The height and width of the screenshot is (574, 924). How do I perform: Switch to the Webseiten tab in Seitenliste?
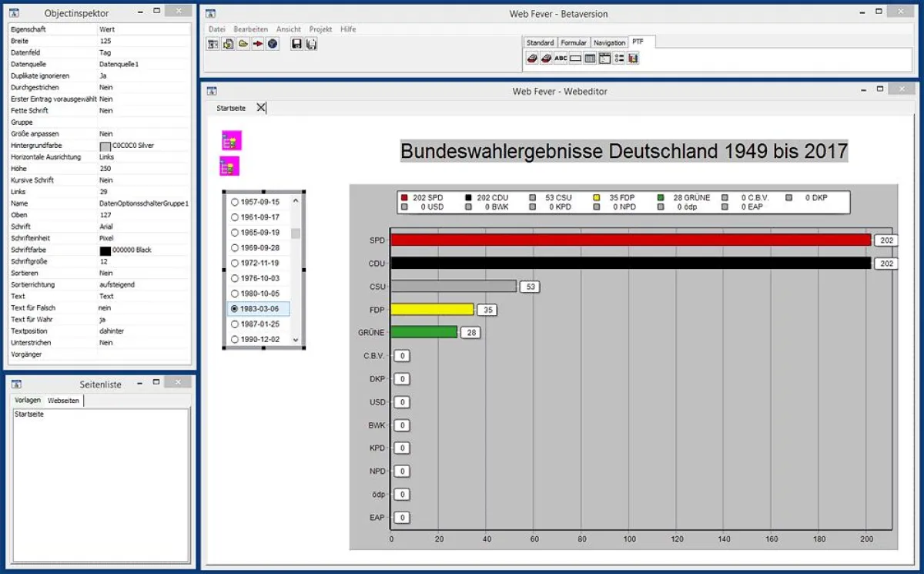[x=64, y=400]
